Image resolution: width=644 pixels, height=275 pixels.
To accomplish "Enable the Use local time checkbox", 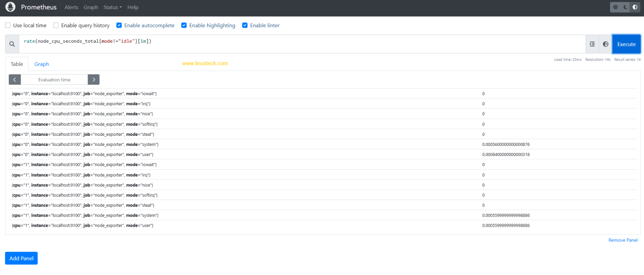I will [8, 26].
